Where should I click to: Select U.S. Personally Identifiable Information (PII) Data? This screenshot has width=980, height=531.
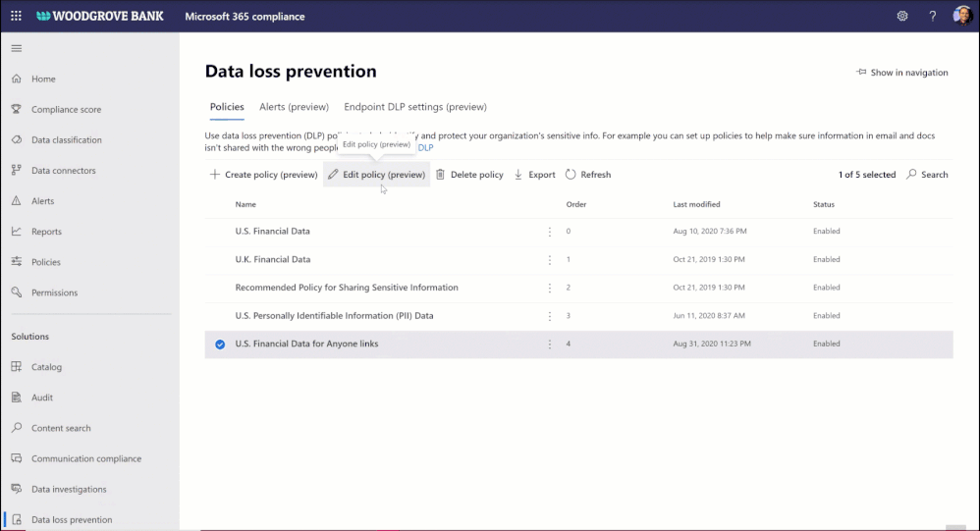coord(335,315)
